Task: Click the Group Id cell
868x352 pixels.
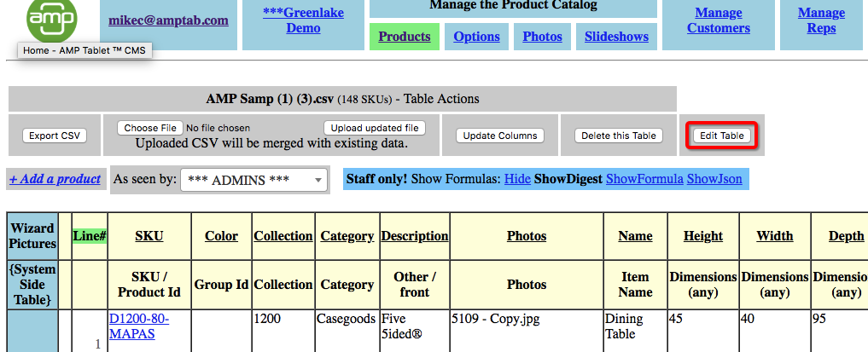Action: (221, 285)
